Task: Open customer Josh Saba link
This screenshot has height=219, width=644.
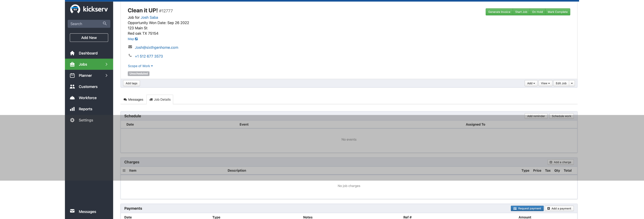Action: [x=149, y=17]
